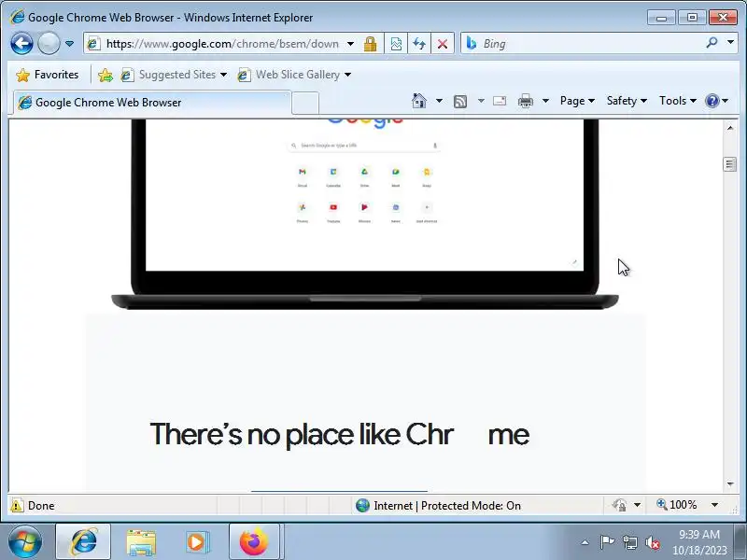747x560 pixels.
Task: Open Windows Explorer from the taskbar
Action: (141, 543)
